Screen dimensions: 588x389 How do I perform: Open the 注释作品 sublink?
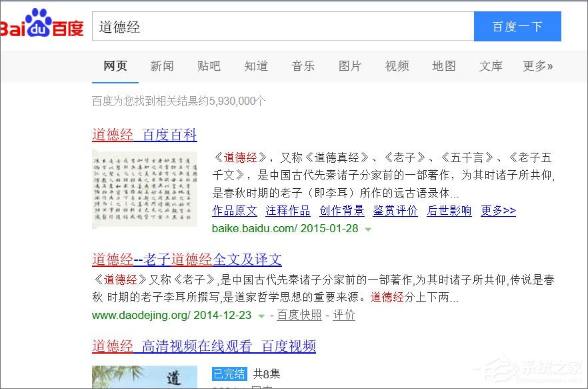pyautogui.click(x=288, y=211)
